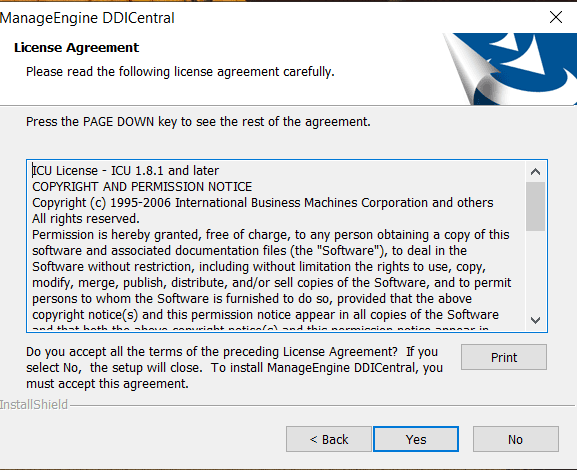
Task: Click the scrollbar track below the thumb
Action: pos(535,271)
